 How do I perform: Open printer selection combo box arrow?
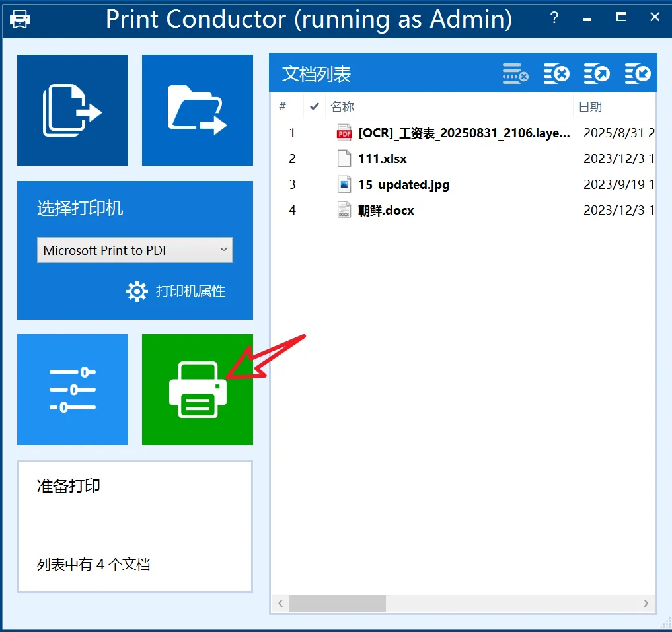pos(223,250)
